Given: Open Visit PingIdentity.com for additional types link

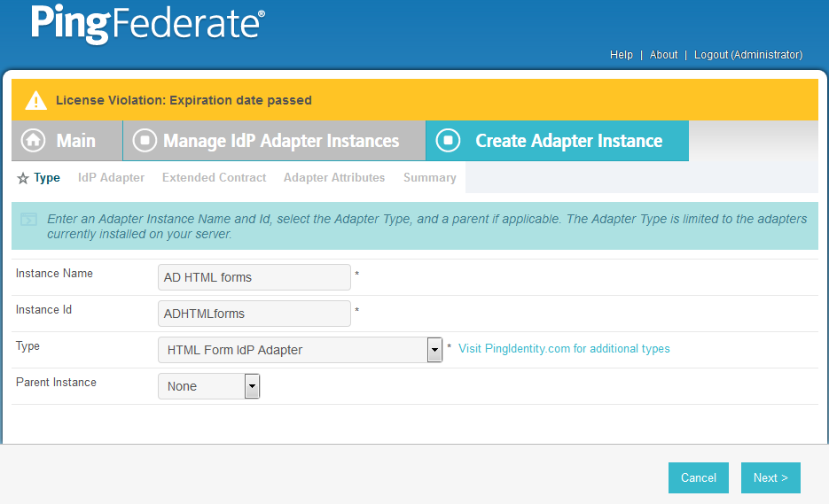Looking at the screenshot, I should 564,349.
